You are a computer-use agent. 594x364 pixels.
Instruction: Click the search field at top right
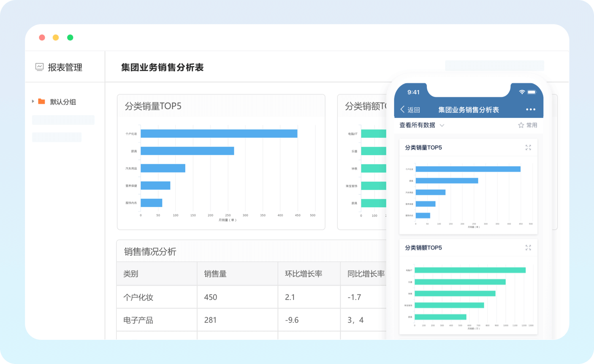(x=494, y=66)
